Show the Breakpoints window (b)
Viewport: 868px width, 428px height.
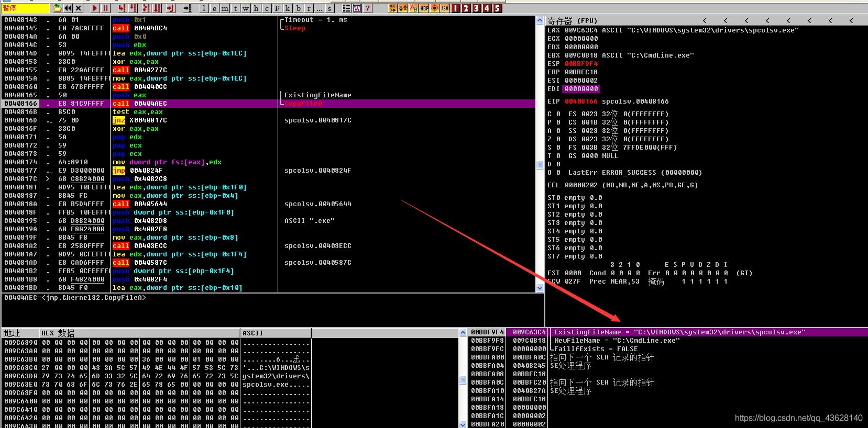[298, 8]
